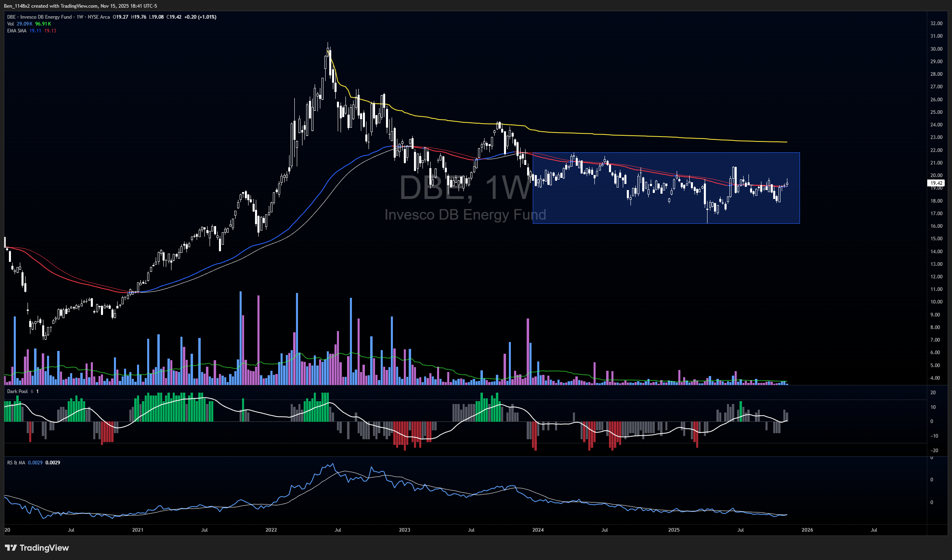Click the 20 level on Dark Pool scale

pos(933,393)
